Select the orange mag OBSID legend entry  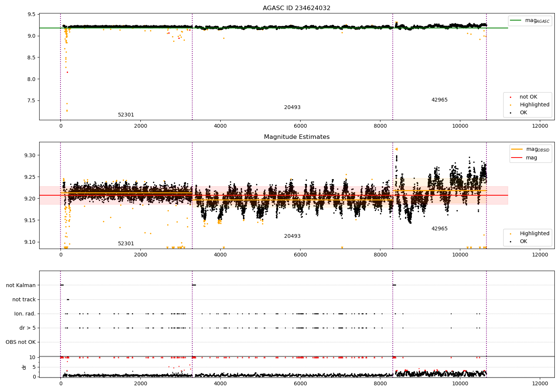[530, 149]
